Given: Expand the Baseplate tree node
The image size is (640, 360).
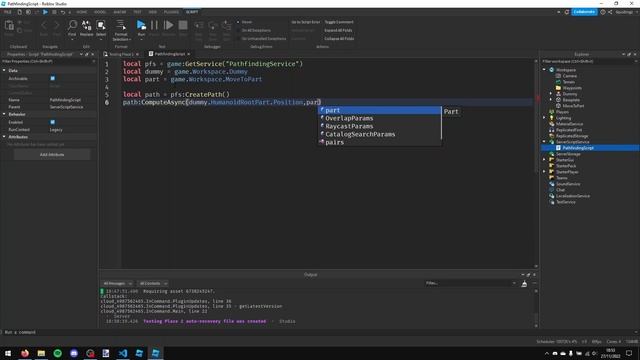Looking at the screenshot, I should click(x=551, y=100).
